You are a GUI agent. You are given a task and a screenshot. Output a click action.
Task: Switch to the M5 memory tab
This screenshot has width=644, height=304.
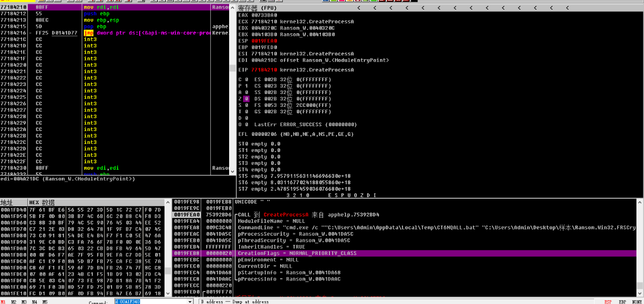(x=45, y=302)
